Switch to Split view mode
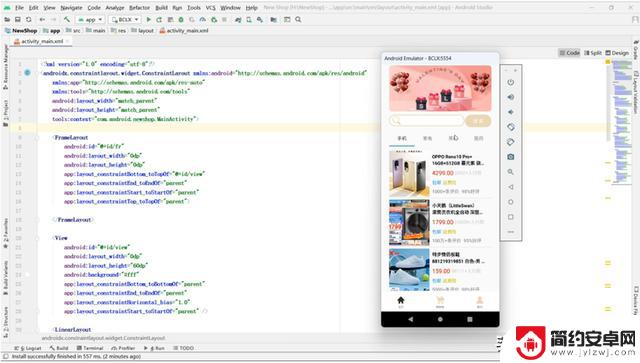This screenshot has width=640, height=363. [x=593, y=53]
